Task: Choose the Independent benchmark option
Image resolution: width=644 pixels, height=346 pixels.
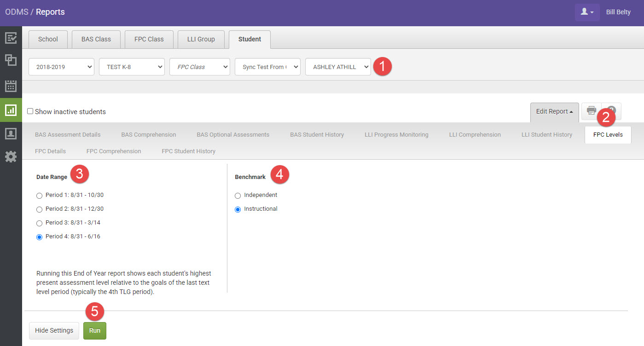Action: coord(238,196)
